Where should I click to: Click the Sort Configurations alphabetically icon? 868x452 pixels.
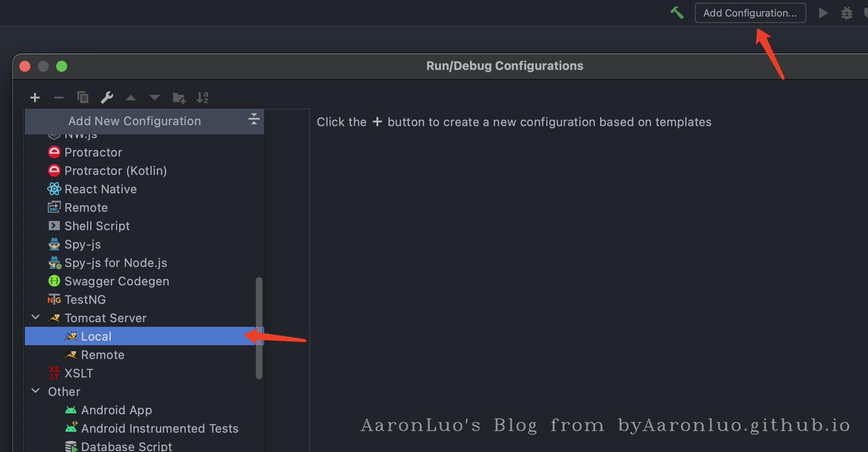[203, 98]
